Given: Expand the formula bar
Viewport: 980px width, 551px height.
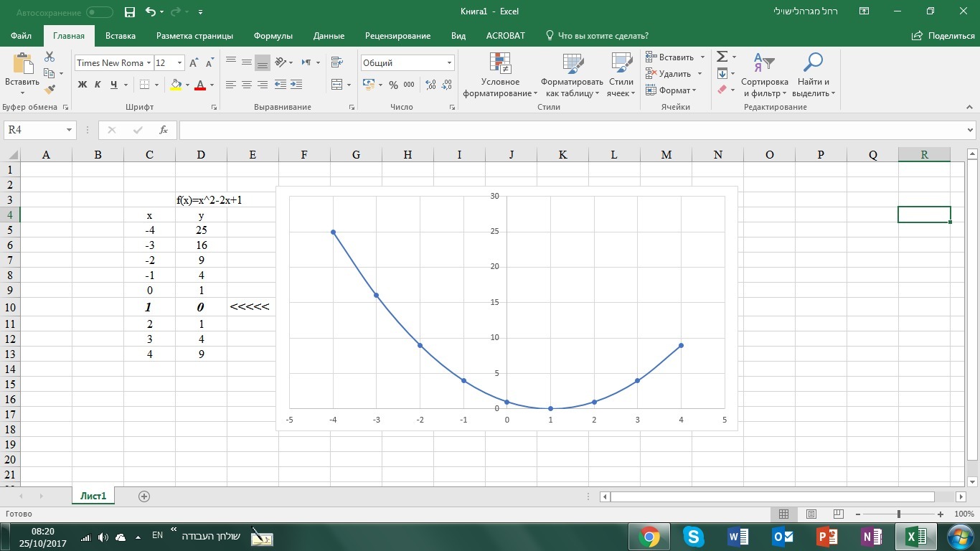Looking at the screenshot, I should tap(971, 130).
